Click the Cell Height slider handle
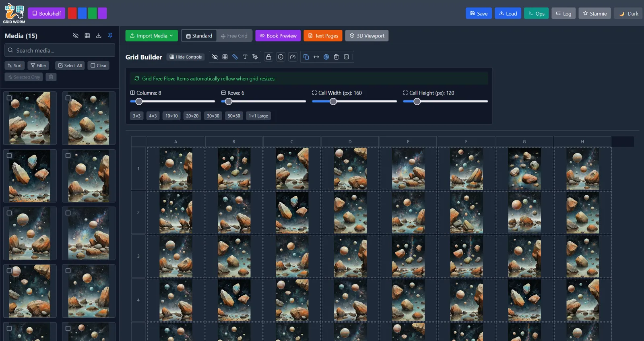 pyautogui.click(x=417, y=101)
